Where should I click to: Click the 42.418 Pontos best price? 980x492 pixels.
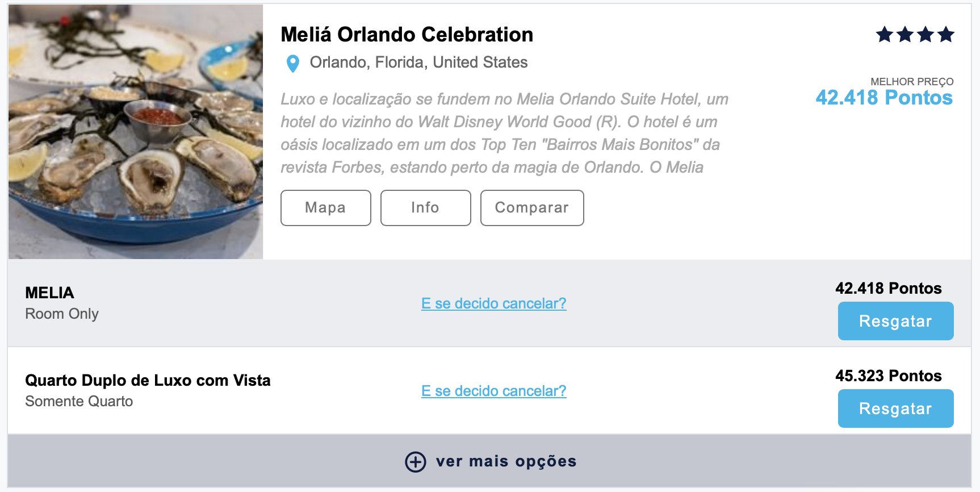pyautogui.click(x=884, y=98)
